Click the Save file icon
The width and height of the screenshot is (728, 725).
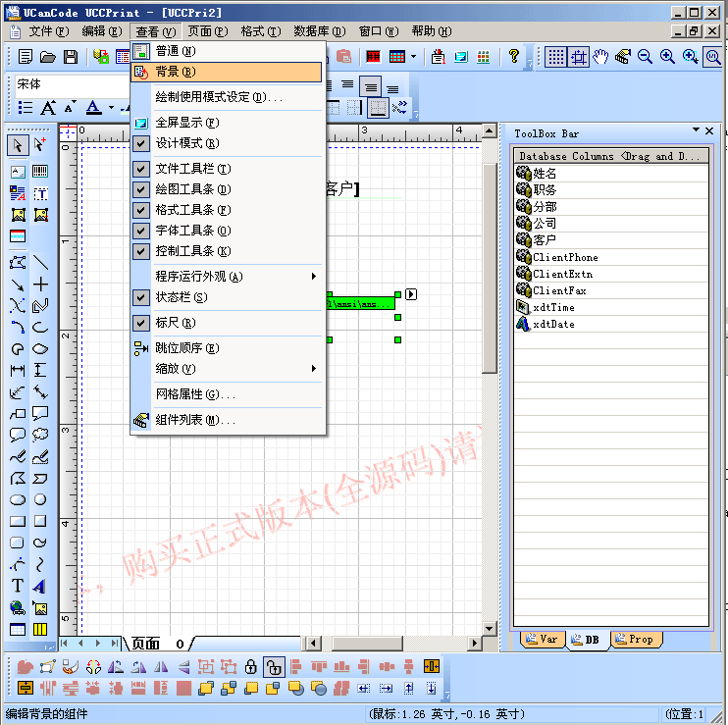[x=72, y=57]
